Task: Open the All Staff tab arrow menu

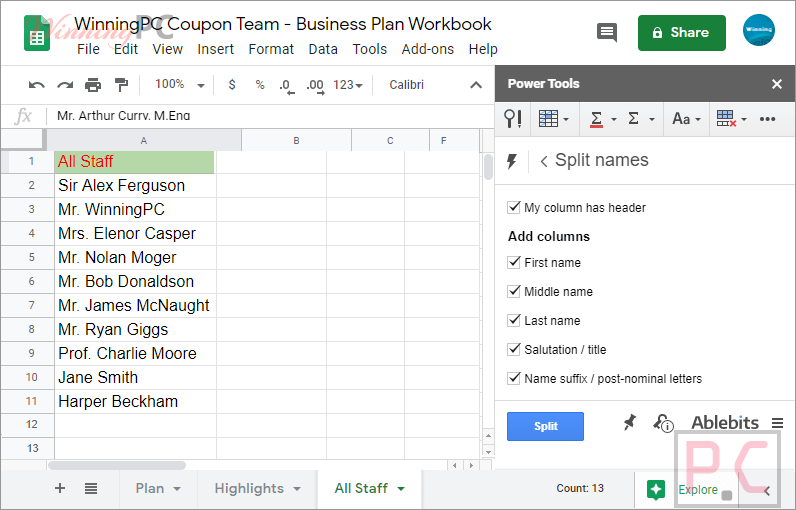Action: point(401,489)
